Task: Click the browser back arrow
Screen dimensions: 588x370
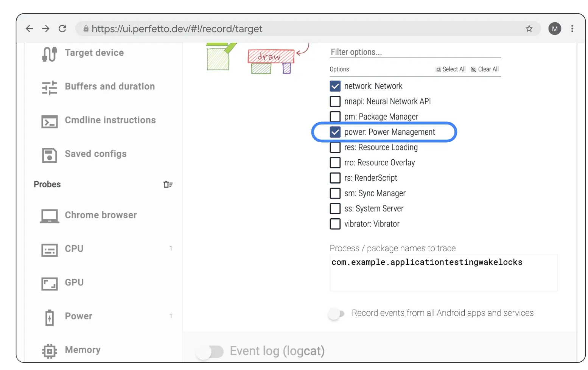Action: pos(30,29)
